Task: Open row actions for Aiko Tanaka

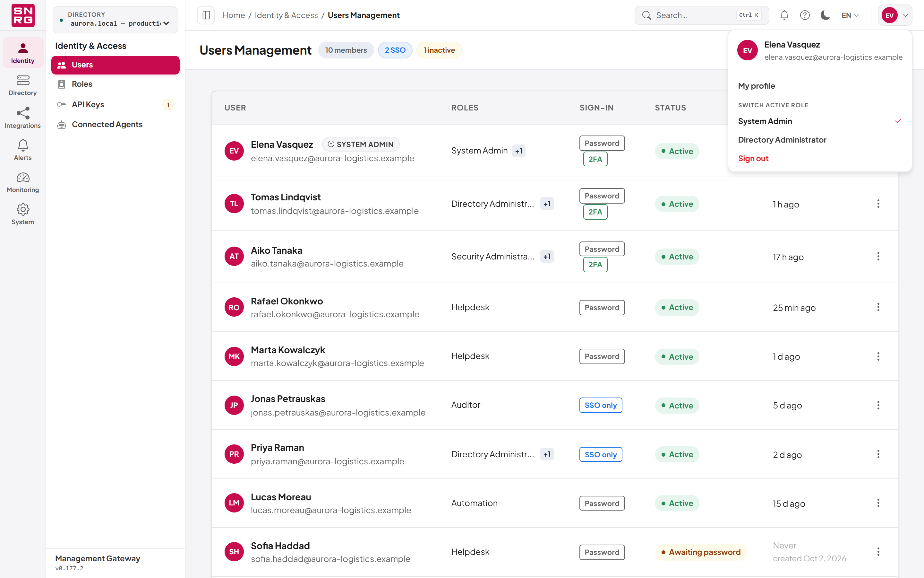Action: [x=878, y=257]
